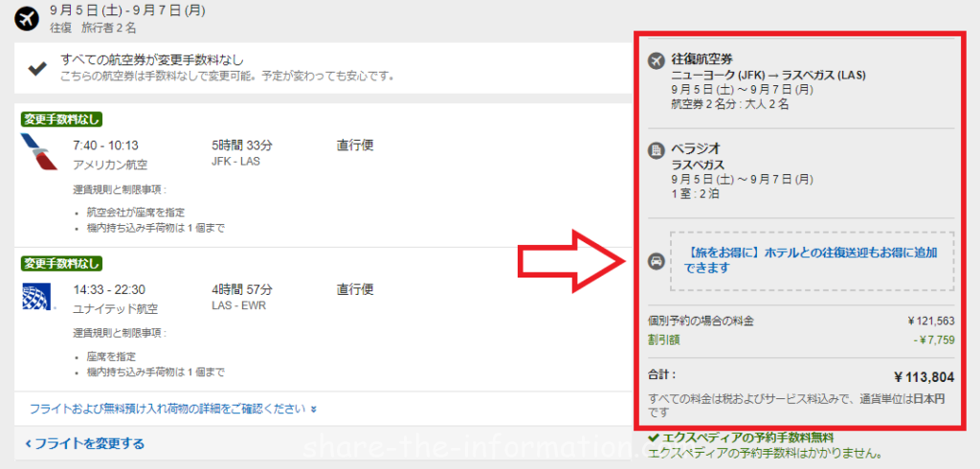The image size is (980, 469).
Task: Select the 14:33 - 22:30 flight time
Action: pyautogui.click(x=109, y=289)
